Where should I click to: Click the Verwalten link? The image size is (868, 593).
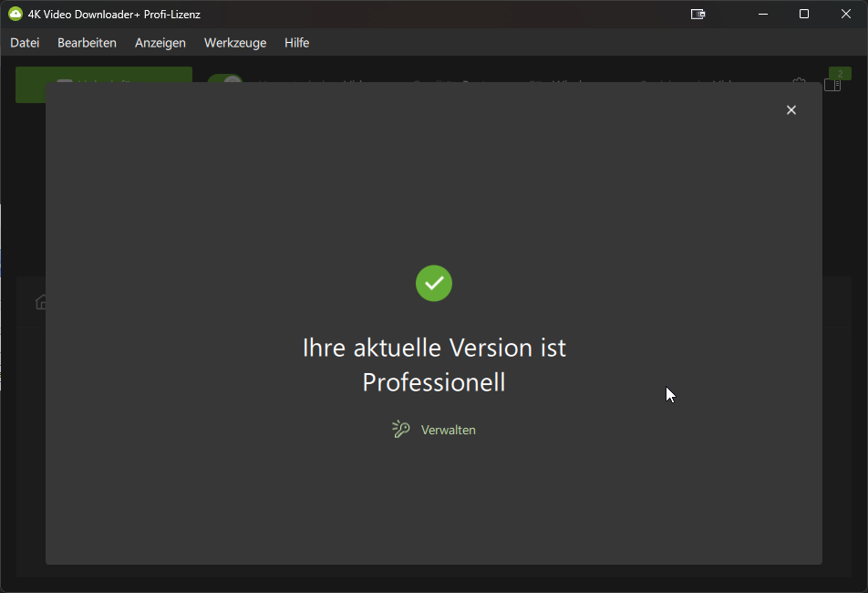[x=448, y=431]
